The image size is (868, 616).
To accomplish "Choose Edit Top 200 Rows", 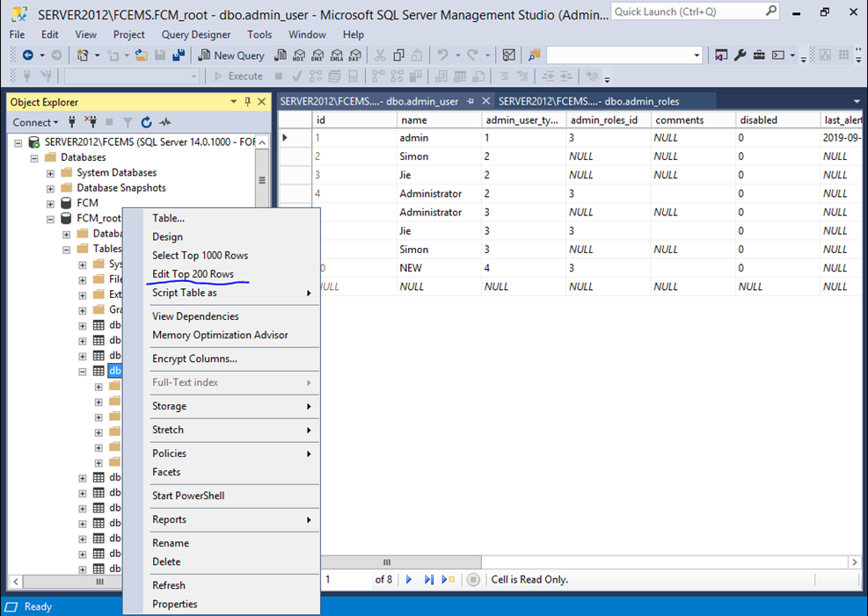I will tap(193, 274).
